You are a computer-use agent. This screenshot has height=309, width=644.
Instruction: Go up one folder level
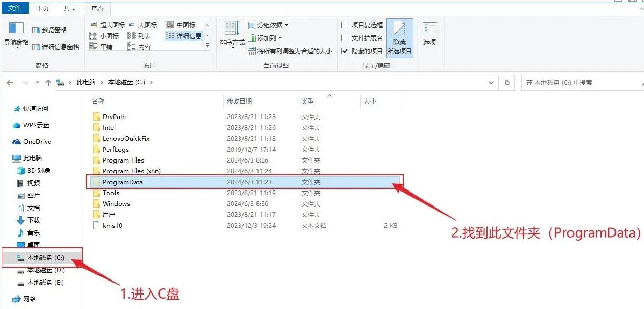click(48, 83)
